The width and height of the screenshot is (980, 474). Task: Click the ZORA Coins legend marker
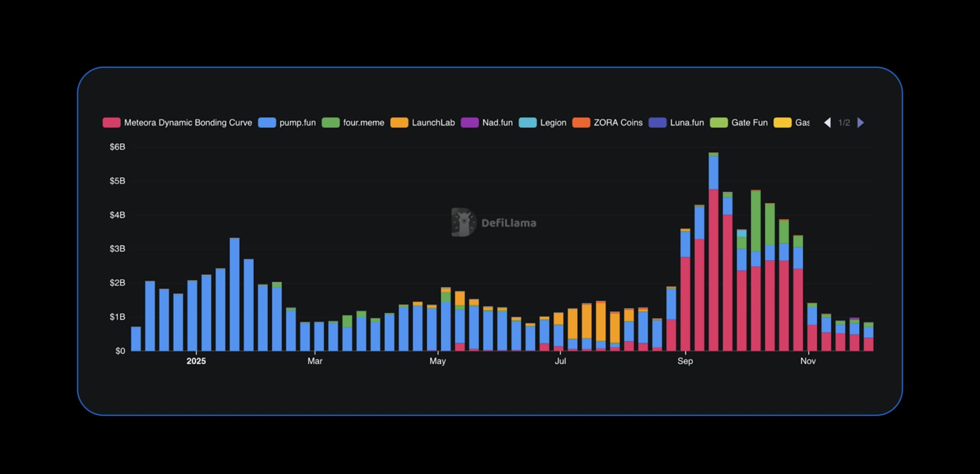(581, 123)
